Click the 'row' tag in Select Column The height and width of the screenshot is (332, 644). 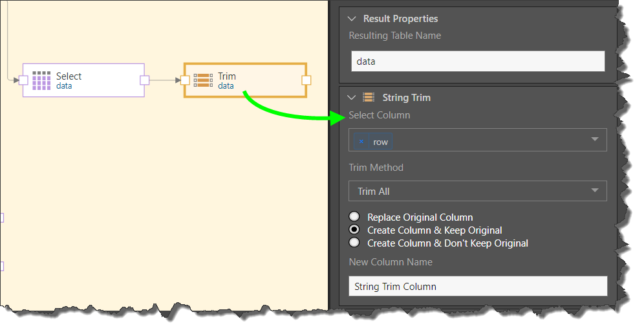click(380, 142)
